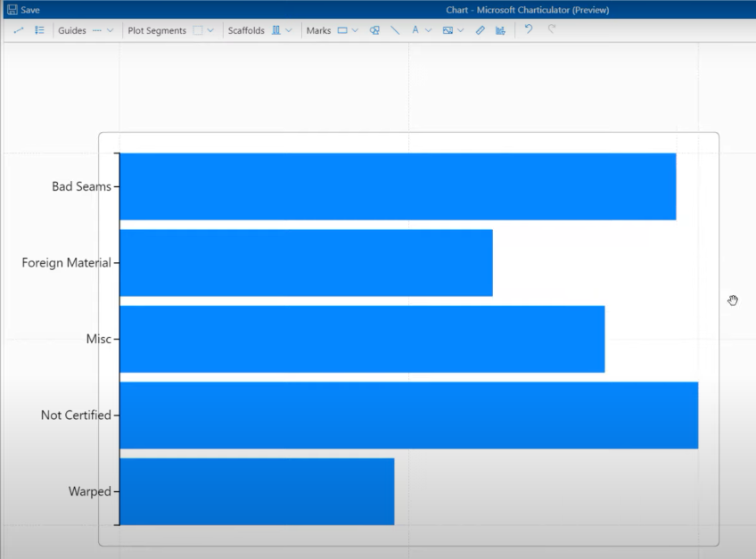Expand the image mark dropdown arrow
The width and height of the screenshot is (756, 559).
[x=460, y=30]
